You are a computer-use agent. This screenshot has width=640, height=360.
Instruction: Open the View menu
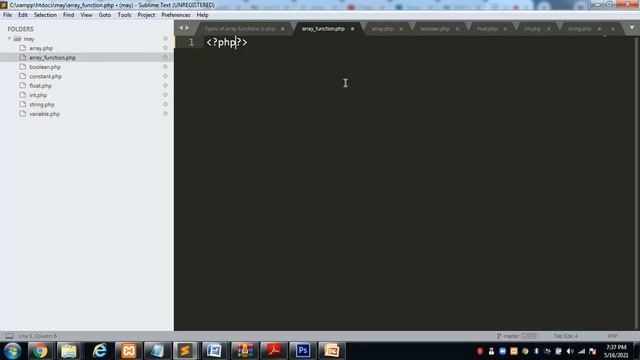pos(86,15)
